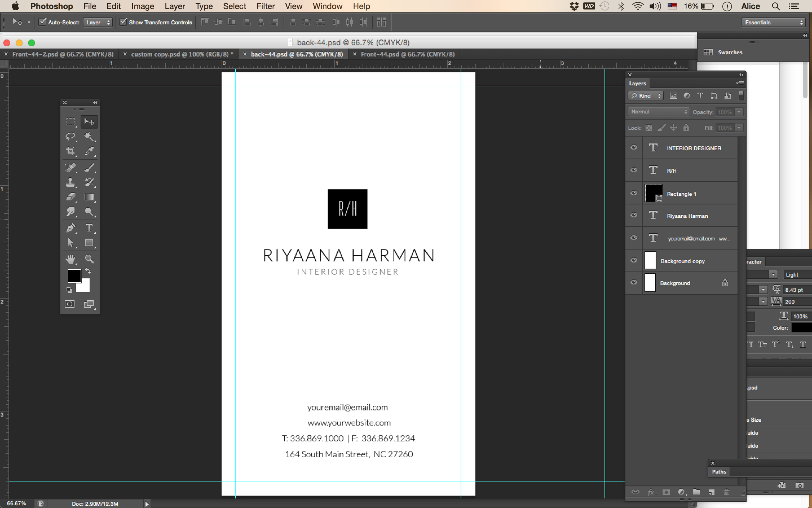Hide the Background copy layer
The width and height of the screenshot is (812, 508).
[633, 260]
